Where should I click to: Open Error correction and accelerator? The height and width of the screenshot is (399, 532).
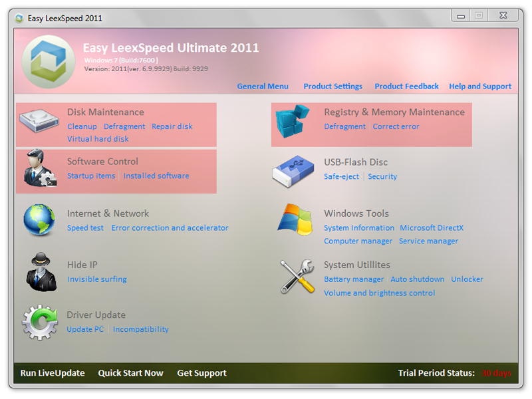tap(170, 227)
